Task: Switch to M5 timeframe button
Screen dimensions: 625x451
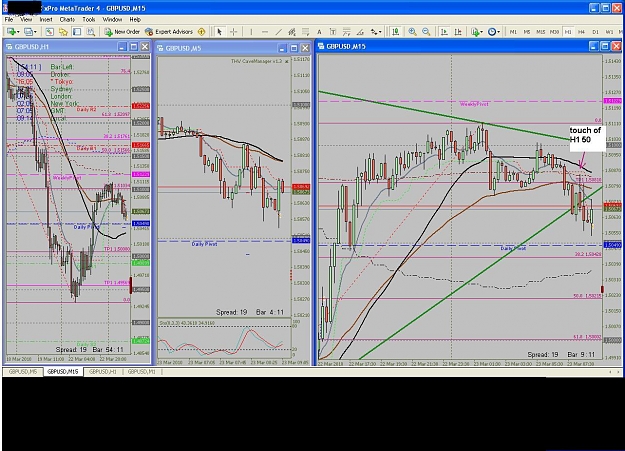Action: [527, 32]
